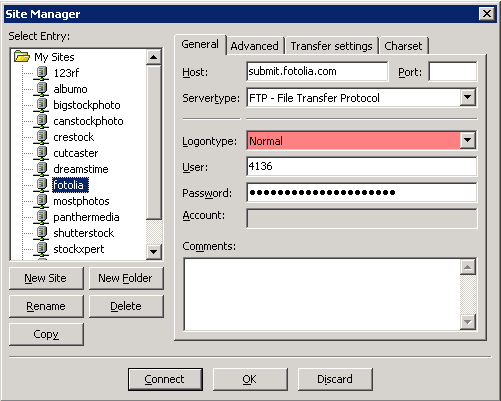Choose the shutterstock site
501x401 pixels.
pyautogui.click(x=84, y=233)
